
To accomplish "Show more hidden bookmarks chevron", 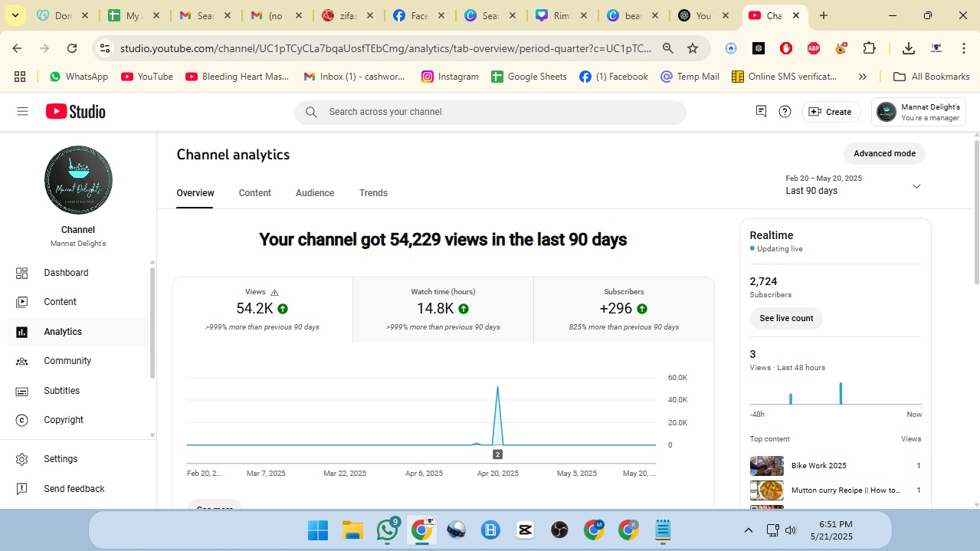I will pos(862,77).
